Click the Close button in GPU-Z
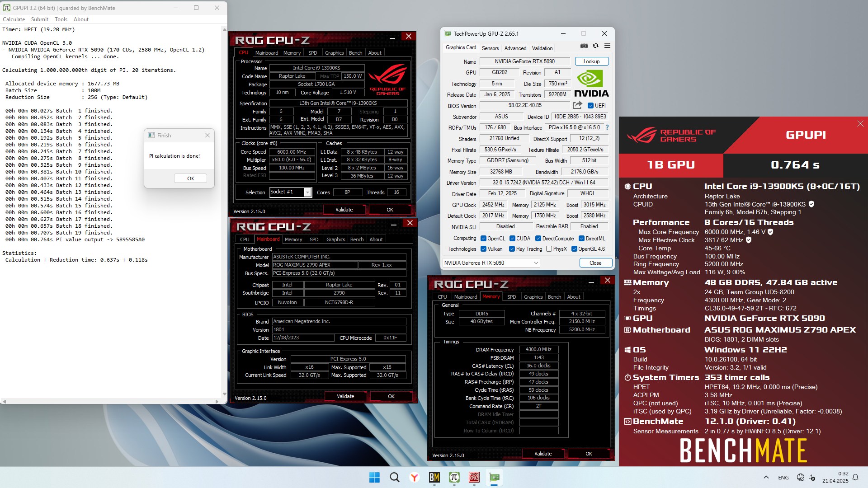Image resolution: width=868 pixels, height=488 pixels. [595, 263]
